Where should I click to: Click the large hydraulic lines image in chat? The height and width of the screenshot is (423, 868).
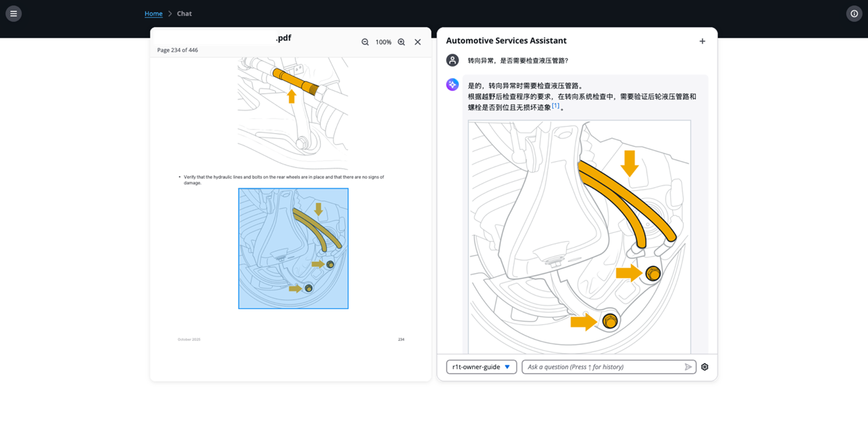point(579,236)
